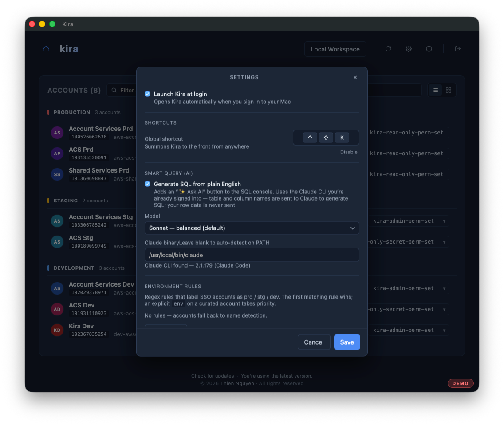Click the info circle icon

429,49
